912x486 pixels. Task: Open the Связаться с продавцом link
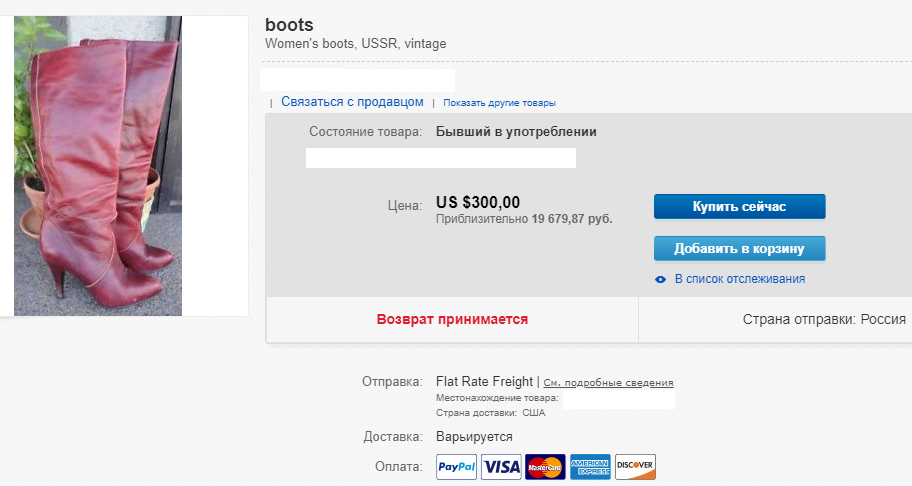pos(352,102)
